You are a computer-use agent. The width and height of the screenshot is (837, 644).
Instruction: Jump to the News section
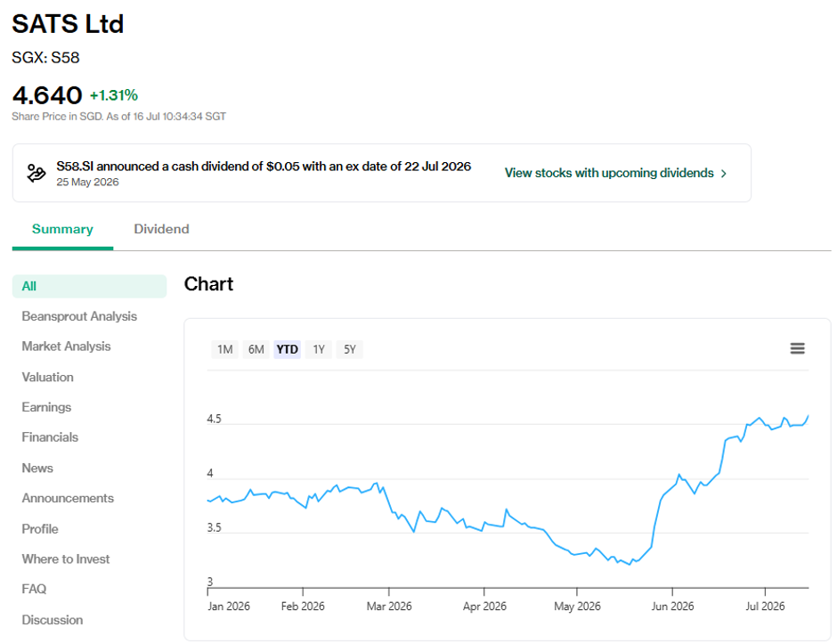tap(37, 468)
